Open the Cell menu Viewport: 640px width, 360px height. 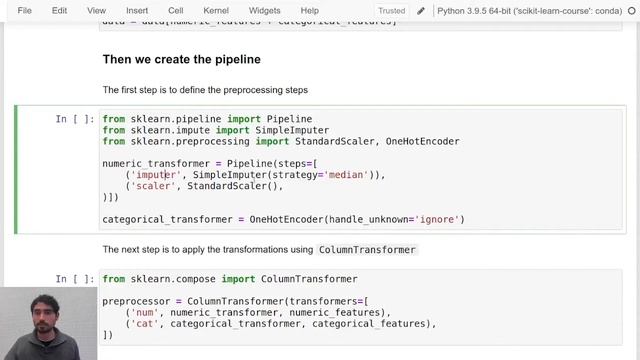[176, 11]
